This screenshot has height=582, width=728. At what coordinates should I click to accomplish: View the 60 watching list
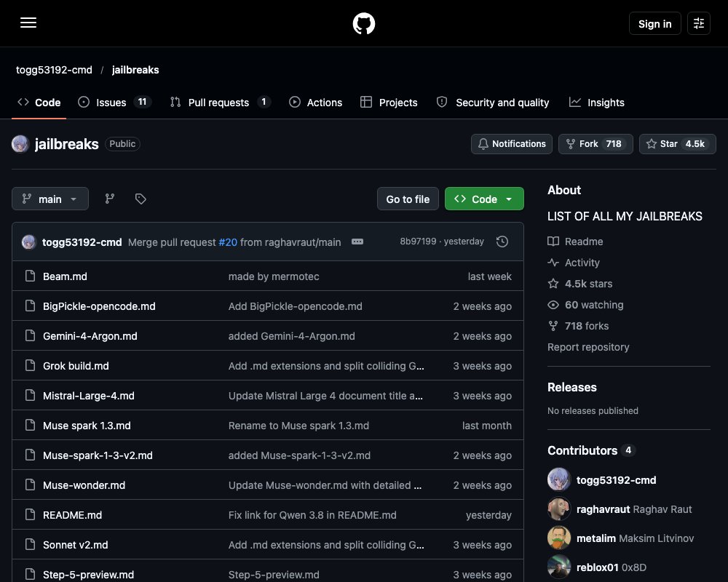(x=585, y=305)
